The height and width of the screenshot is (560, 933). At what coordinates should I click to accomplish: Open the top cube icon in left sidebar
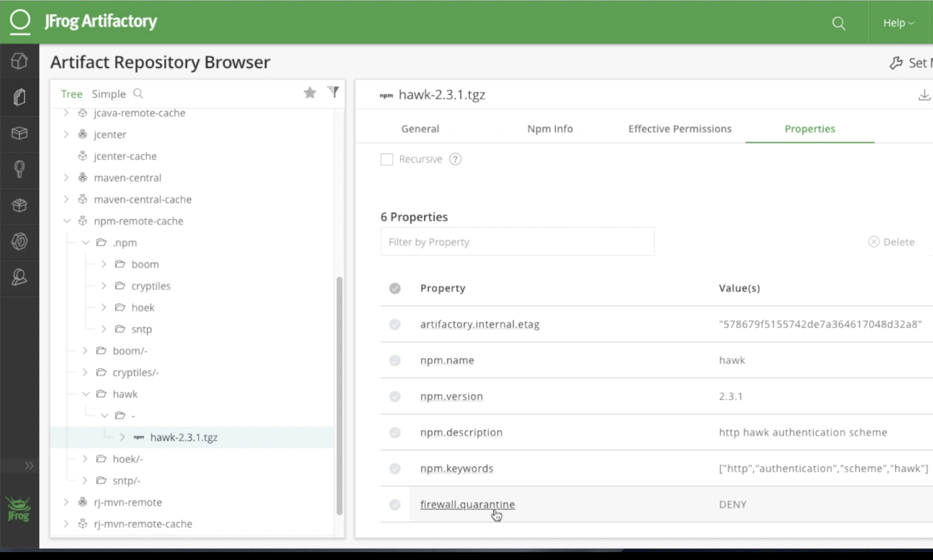pos(19,61)
